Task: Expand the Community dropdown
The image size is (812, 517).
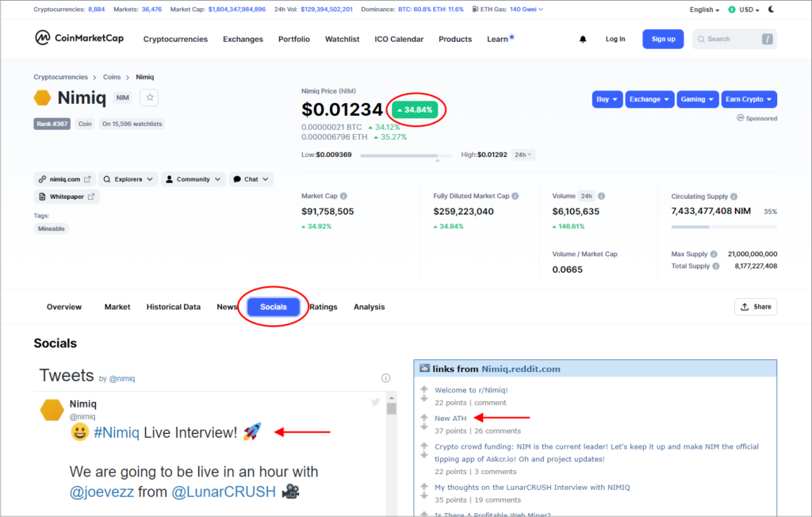Action: 193,179
